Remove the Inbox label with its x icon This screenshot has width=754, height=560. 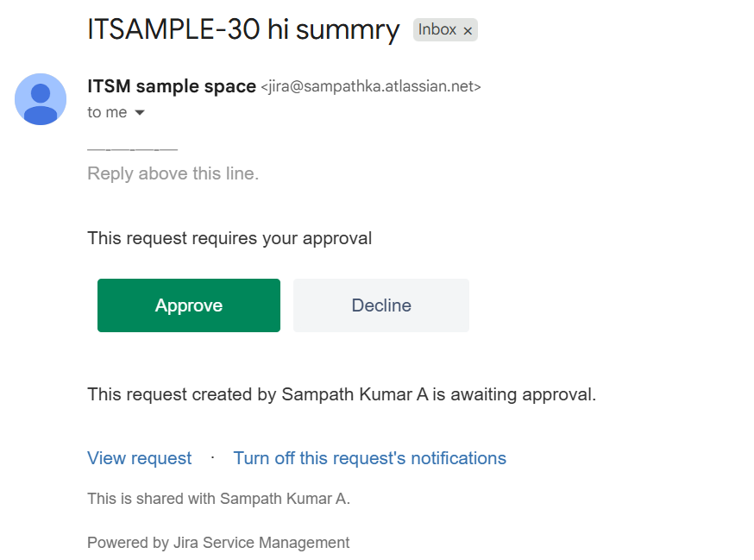(468, 31)
